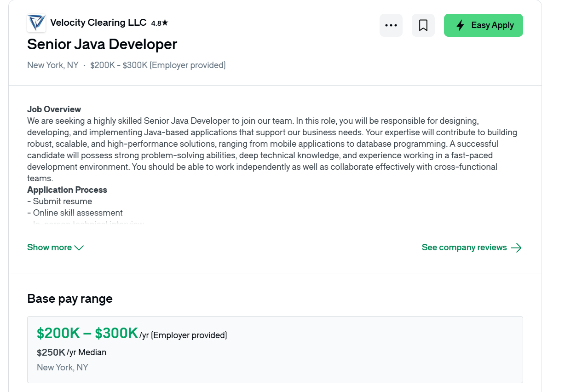This screenshot has width=565, height=392.
Task: Click the Velocity Clearing company logo
Action: click(36, 23)
